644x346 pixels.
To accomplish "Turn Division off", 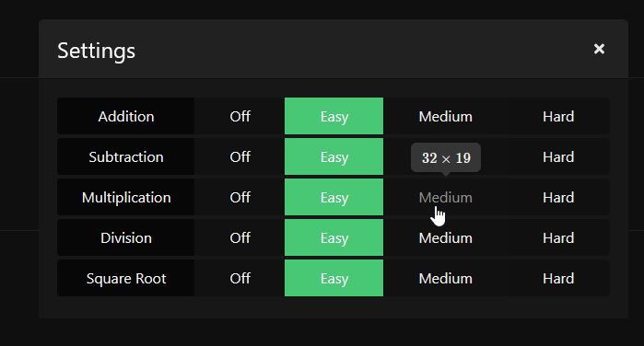I will tap(240, 237).
